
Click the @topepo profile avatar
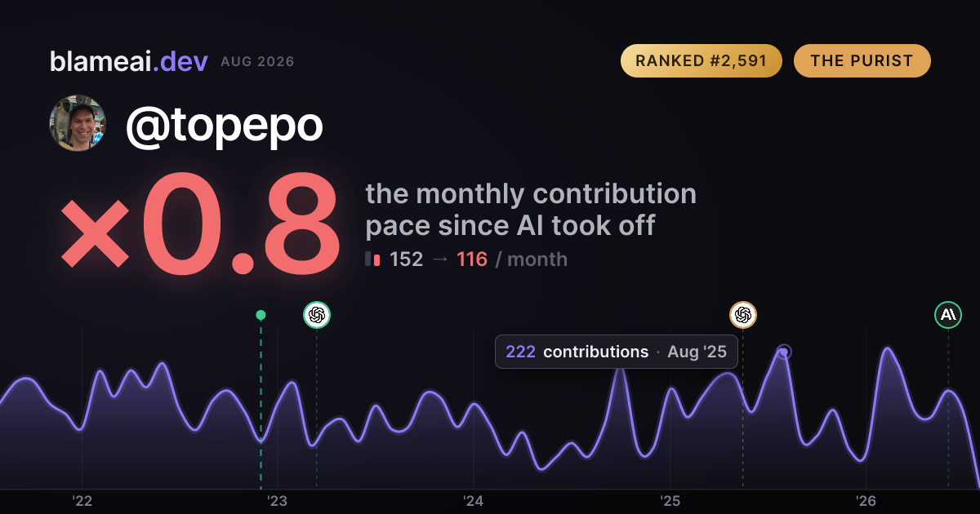pyautogui.click(x=78, y=123)
